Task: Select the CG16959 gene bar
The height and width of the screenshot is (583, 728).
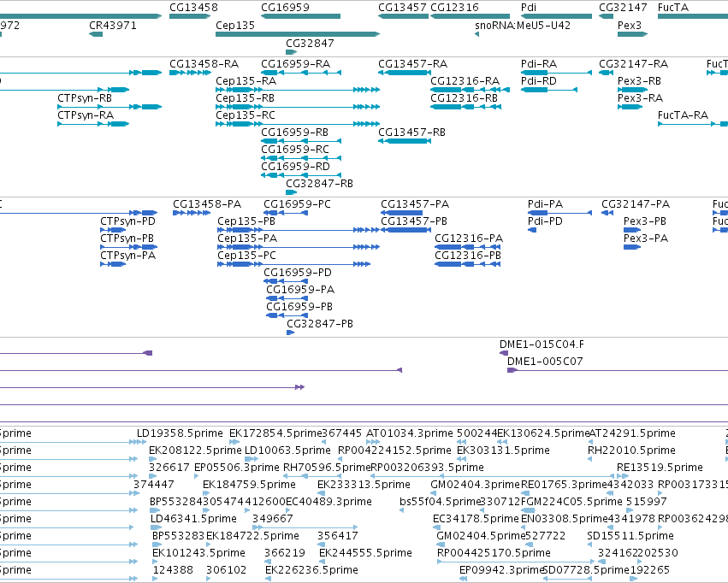Action: [x=300, y=16]
